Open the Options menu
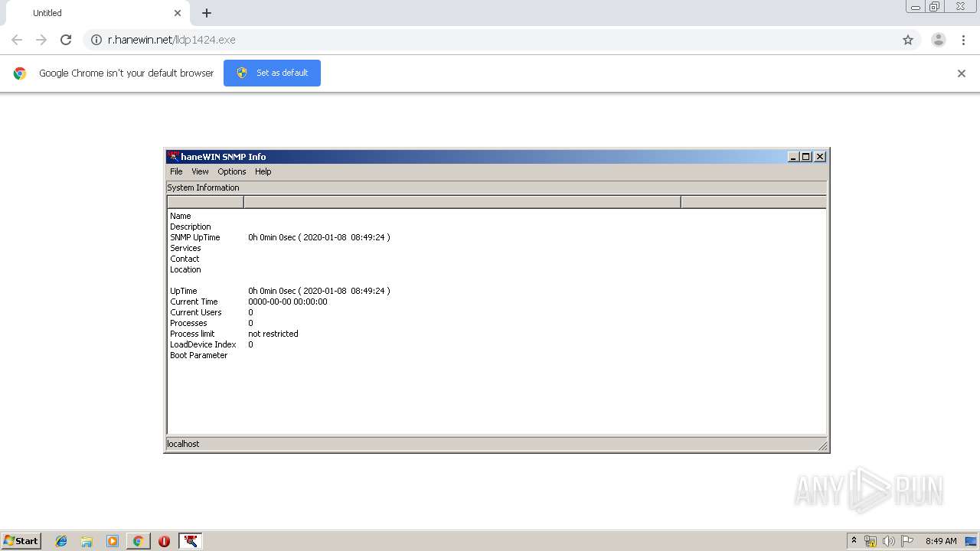Viewport: 980px width, 551px height. [x=231, y=171]
